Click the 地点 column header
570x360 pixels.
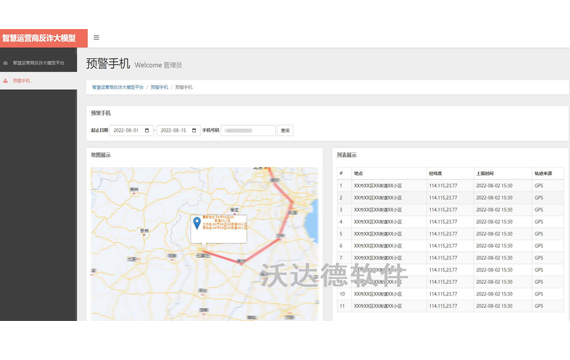[x=389, y=173]
